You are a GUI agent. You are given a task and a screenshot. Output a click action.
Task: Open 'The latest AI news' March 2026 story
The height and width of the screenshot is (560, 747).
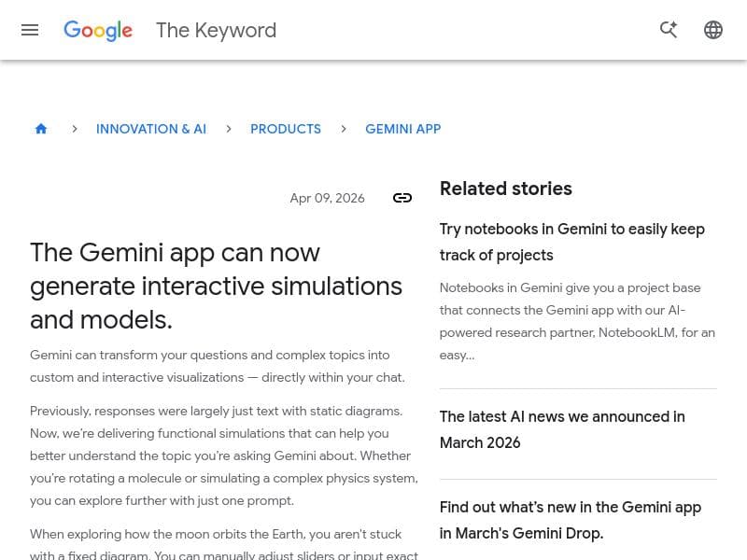[x=562, y=429]
